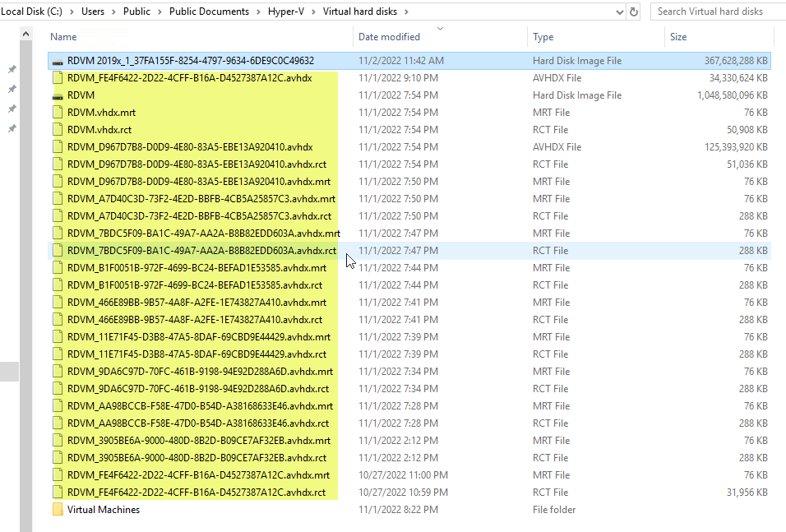The image size is (786, 532).
Task: Click file icon of RDVM_B1F0051B avhdx.rct
Action: tap(58, 285)
